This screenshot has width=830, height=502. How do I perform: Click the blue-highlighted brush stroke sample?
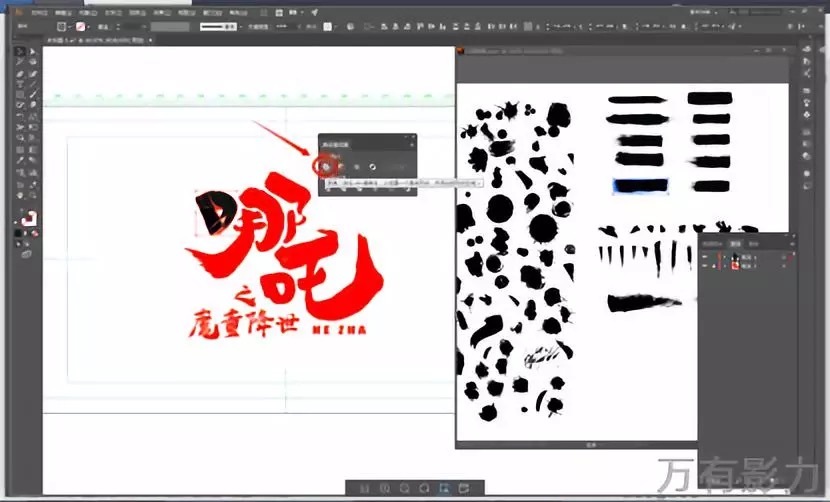640,186
